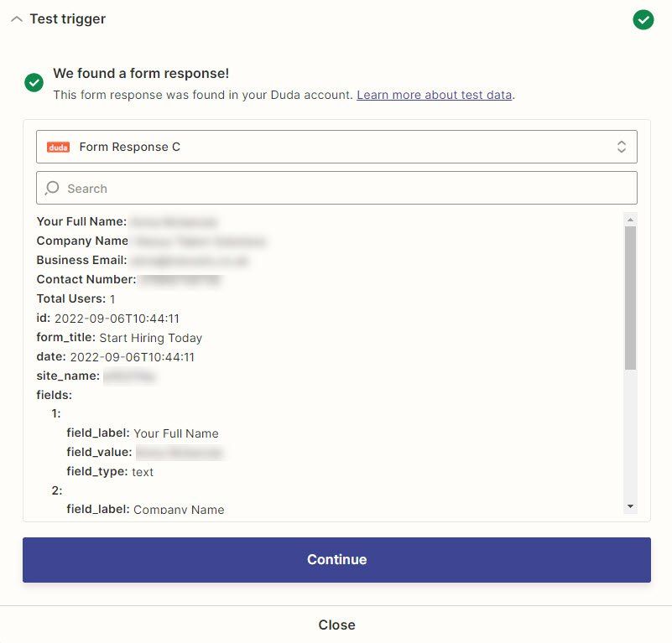Image resolution: width=672 pixels, height=643 pixels.
Task: Select the id timestamp value row
Action: (108, 319)
